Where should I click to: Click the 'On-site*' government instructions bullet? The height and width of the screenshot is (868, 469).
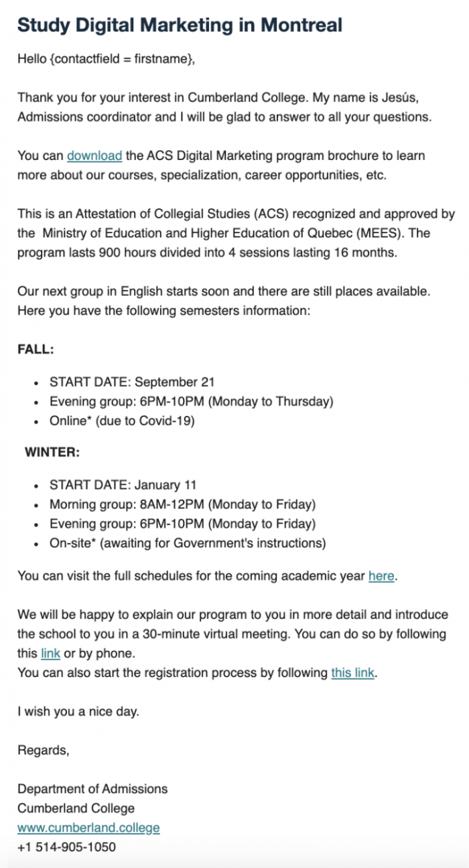point(188,543)
